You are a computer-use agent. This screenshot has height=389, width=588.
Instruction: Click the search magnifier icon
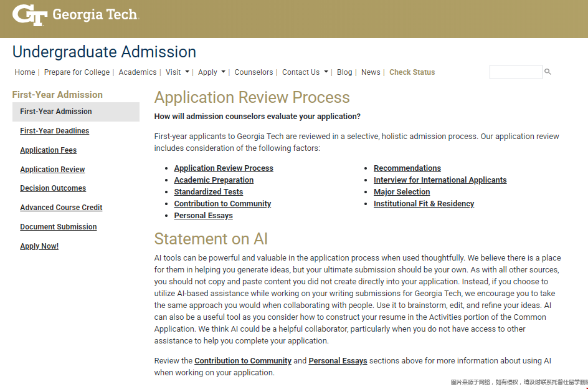coord(548,72)
